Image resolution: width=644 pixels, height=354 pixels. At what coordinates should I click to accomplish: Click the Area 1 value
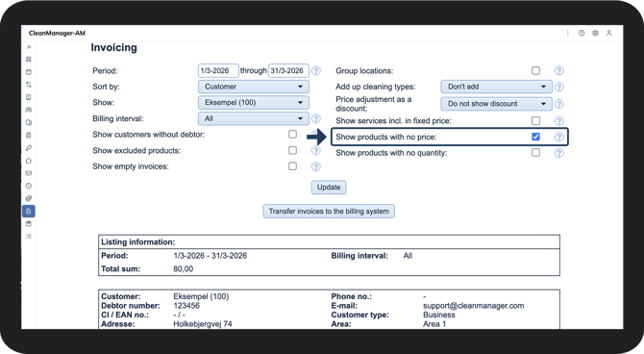(434, 324)
